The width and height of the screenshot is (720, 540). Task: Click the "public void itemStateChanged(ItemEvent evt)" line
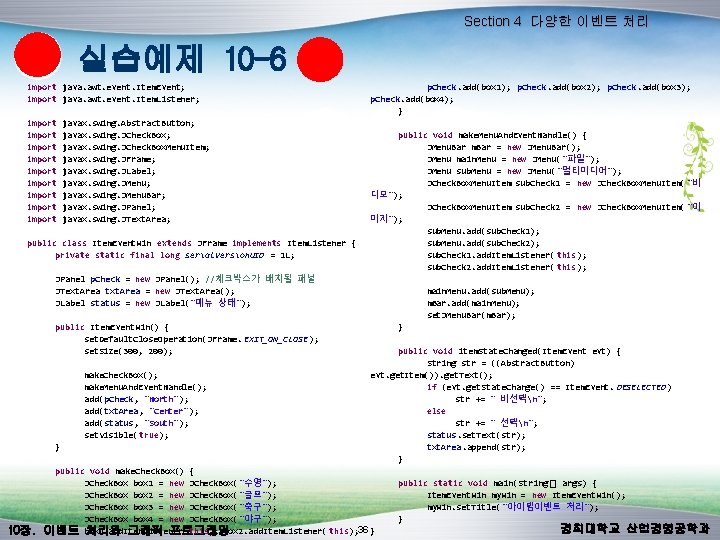[509, 351]
